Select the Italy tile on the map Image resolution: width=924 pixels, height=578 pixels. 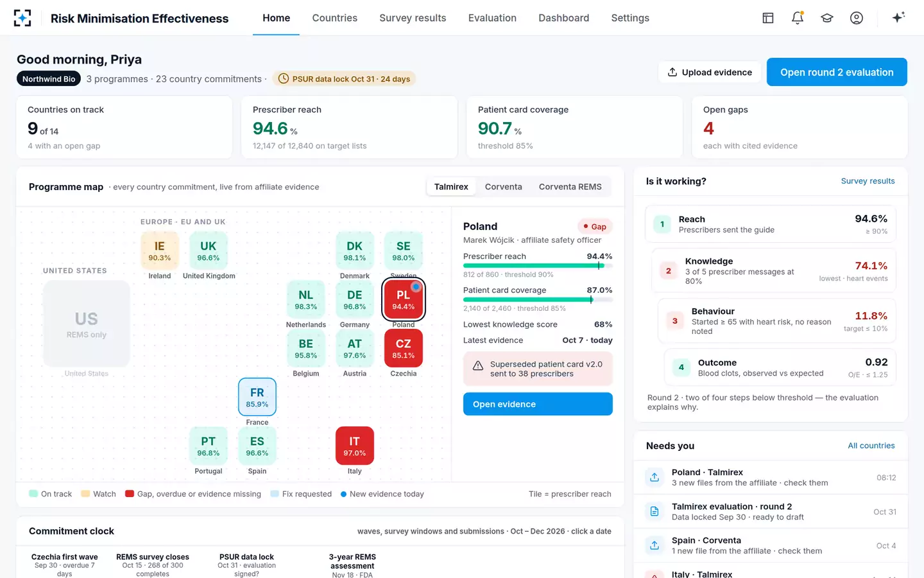(355, 446)
